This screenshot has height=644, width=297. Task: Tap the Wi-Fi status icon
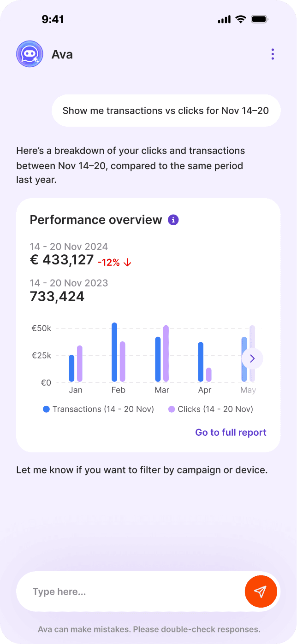coord(240,19)
